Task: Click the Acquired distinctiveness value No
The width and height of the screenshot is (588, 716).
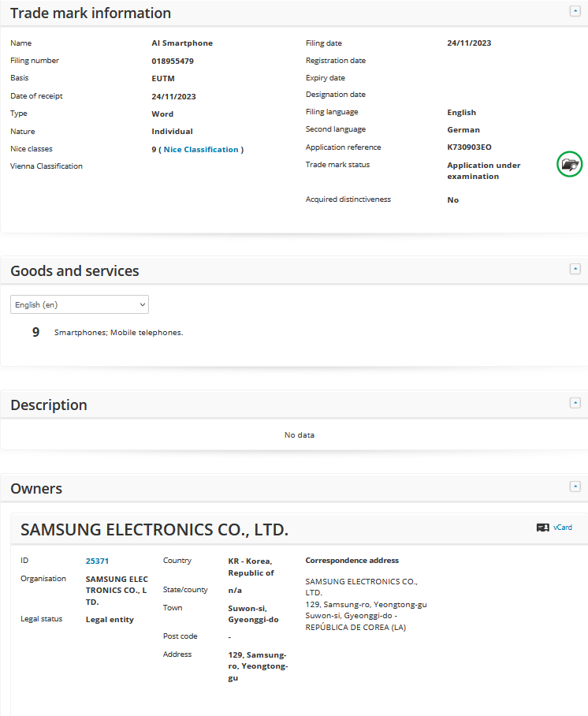Action: click(453, 200)
